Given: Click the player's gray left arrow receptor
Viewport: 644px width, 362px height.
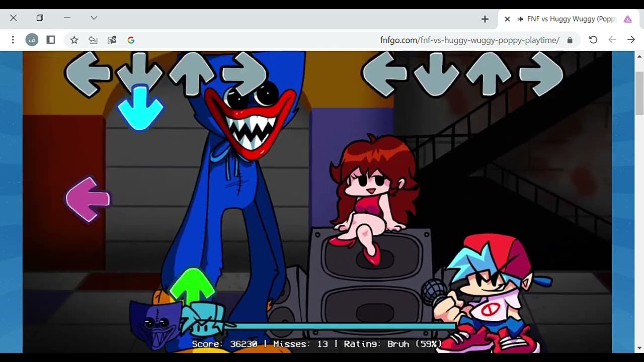Looking at the screenshot, I should [384, 74].
